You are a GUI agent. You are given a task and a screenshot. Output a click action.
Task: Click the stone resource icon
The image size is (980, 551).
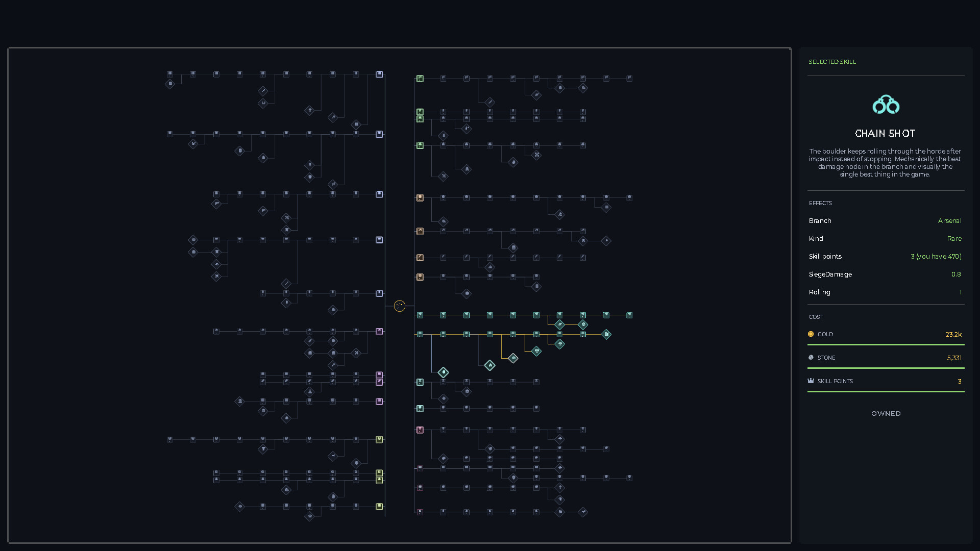coord(811,358)
